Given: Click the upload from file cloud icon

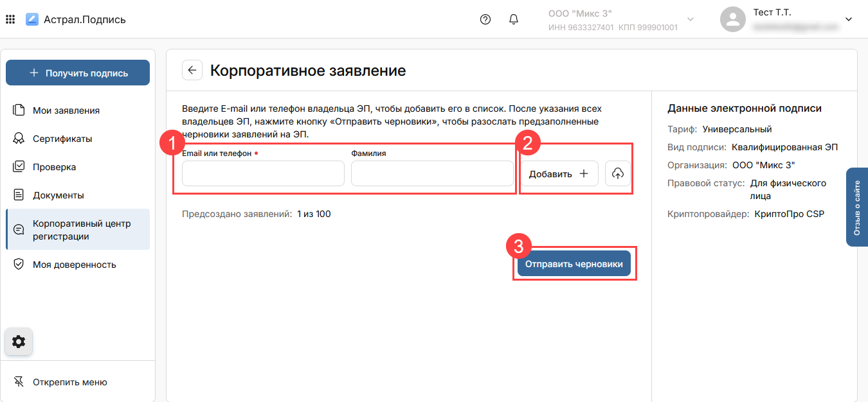Looking at the screenshot, I should click(617, 173).
